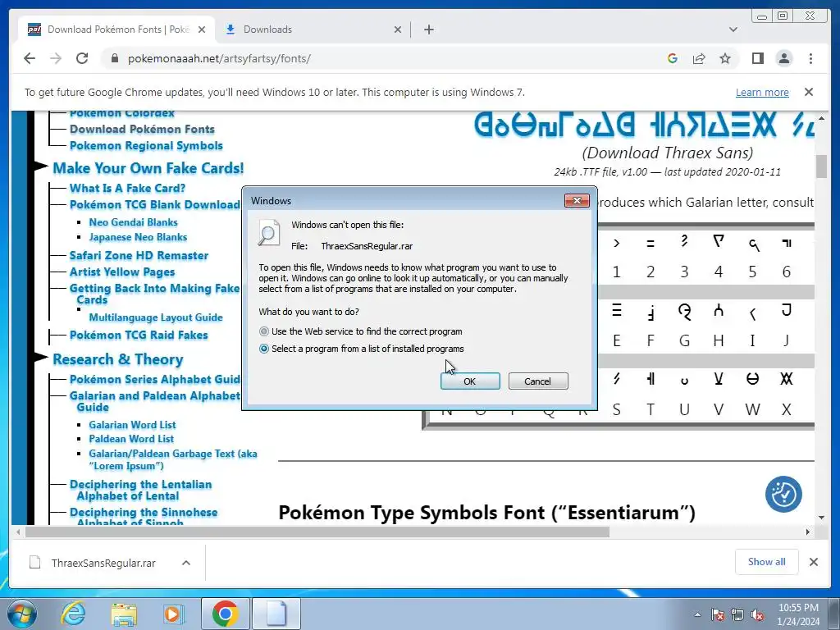840x630 pixels.
Task: Open Pokémon TCG Raid Fakes link
Action: 139,336
